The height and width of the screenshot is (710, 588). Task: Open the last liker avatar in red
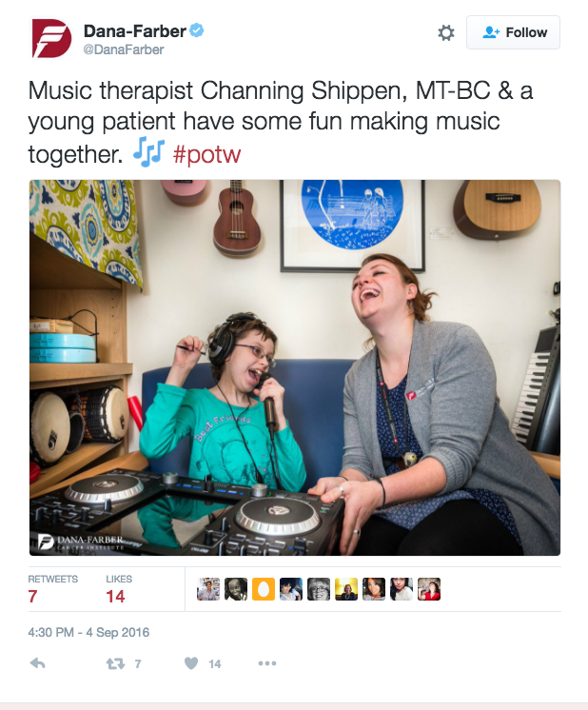429,589
